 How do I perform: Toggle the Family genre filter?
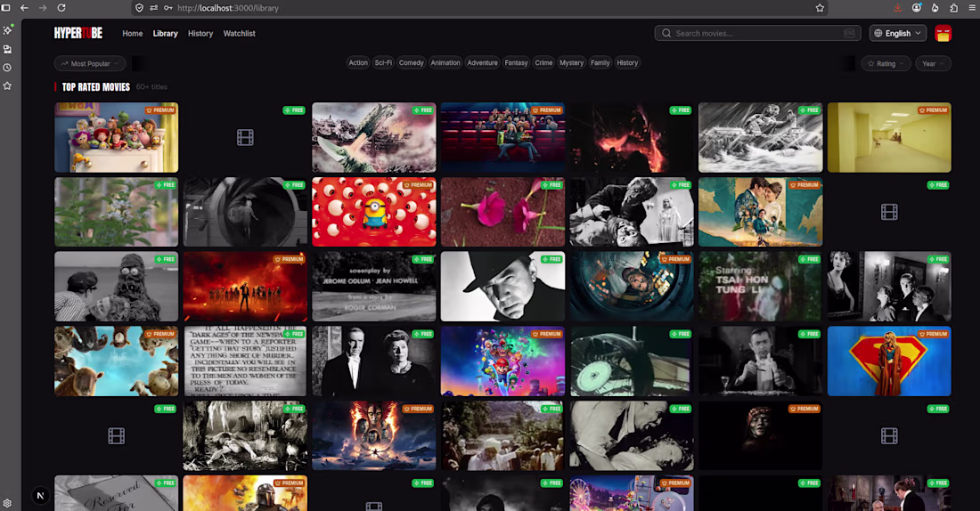click(600, 62)
